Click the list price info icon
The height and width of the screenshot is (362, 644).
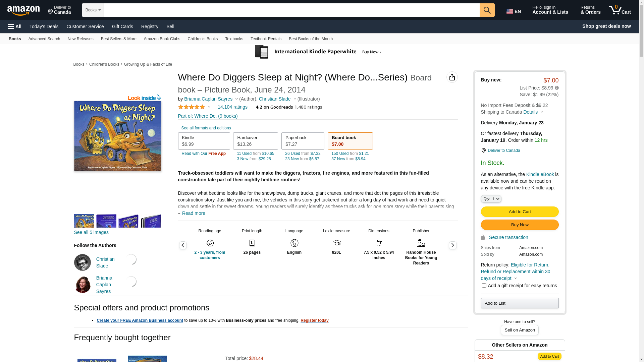[x=557, y=88]
